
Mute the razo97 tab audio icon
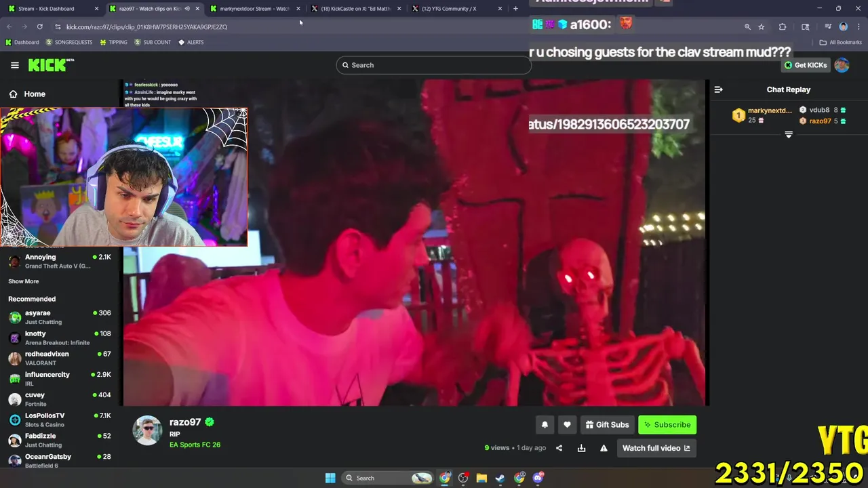tap(187, 9)
